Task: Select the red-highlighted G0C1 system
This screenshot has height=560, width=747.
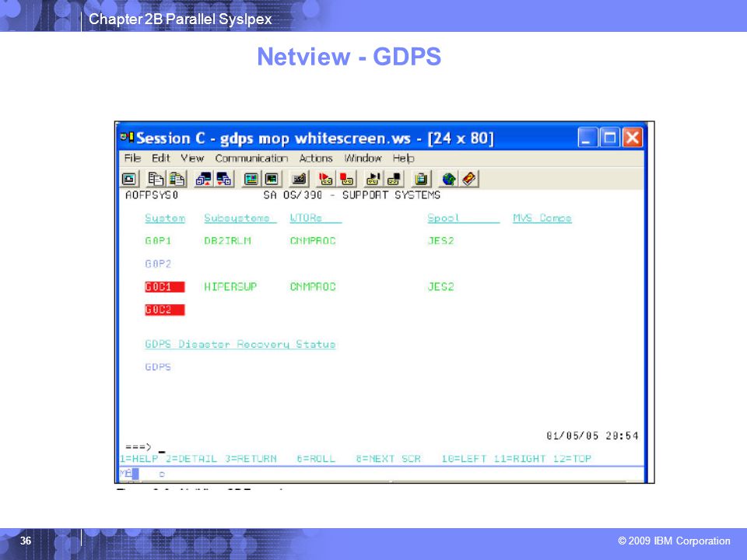Action: (x=164, y=287)
